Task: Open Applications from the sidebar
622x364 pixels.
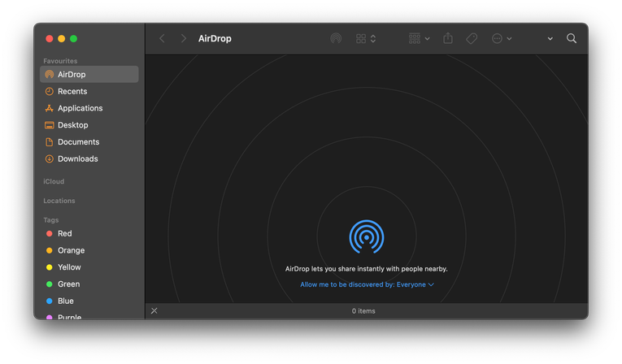Action: (x=80, y=108)
